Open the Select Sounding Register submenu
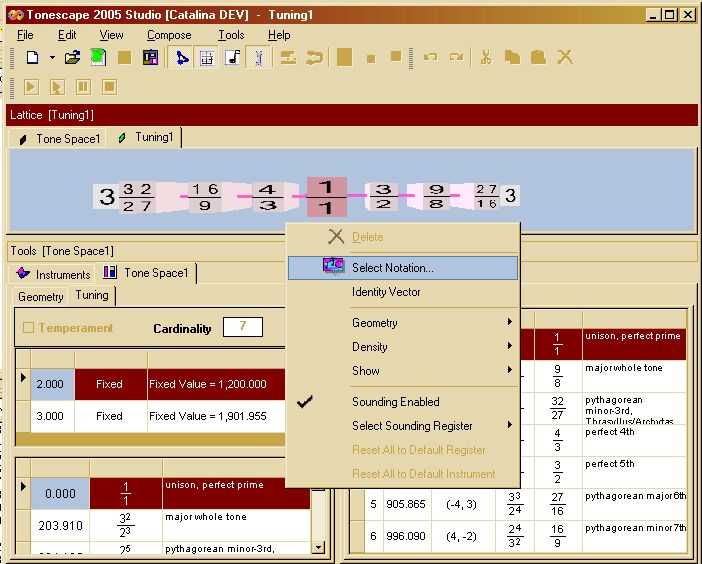This screenshot has height=564, width=702. coord(410,426)
